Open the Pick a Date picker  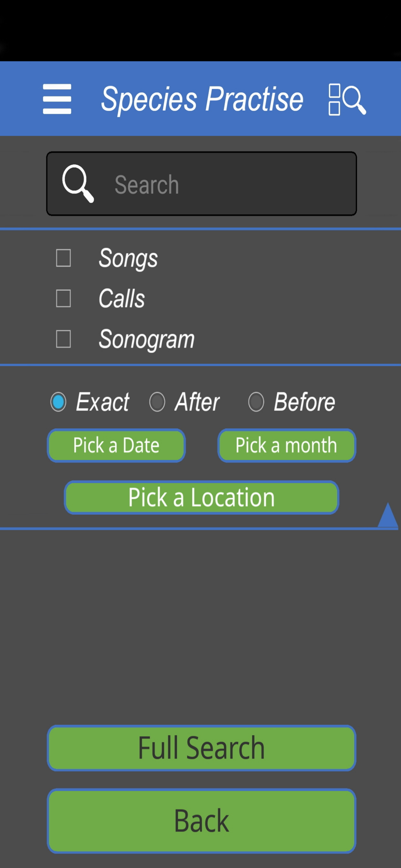[116, 446]
